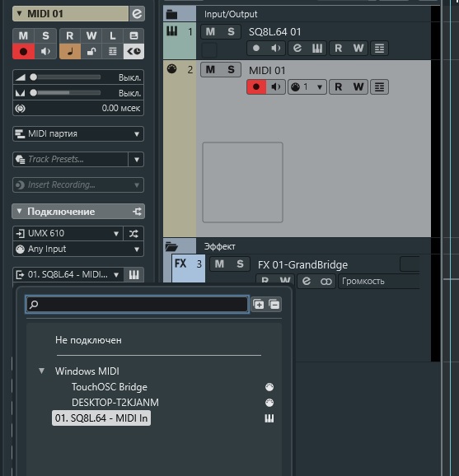This screenshot has width=459, height=476.
Task: Click the white arrow-clock icon in inspector
Action: click(x=133, y=51)
